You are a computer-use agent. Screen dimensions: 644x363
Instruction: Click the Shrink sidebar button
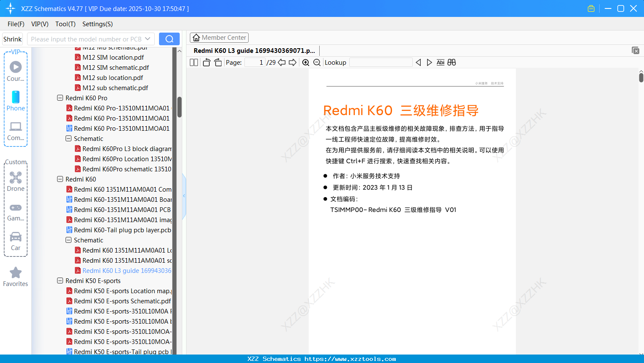pos(12,38)
